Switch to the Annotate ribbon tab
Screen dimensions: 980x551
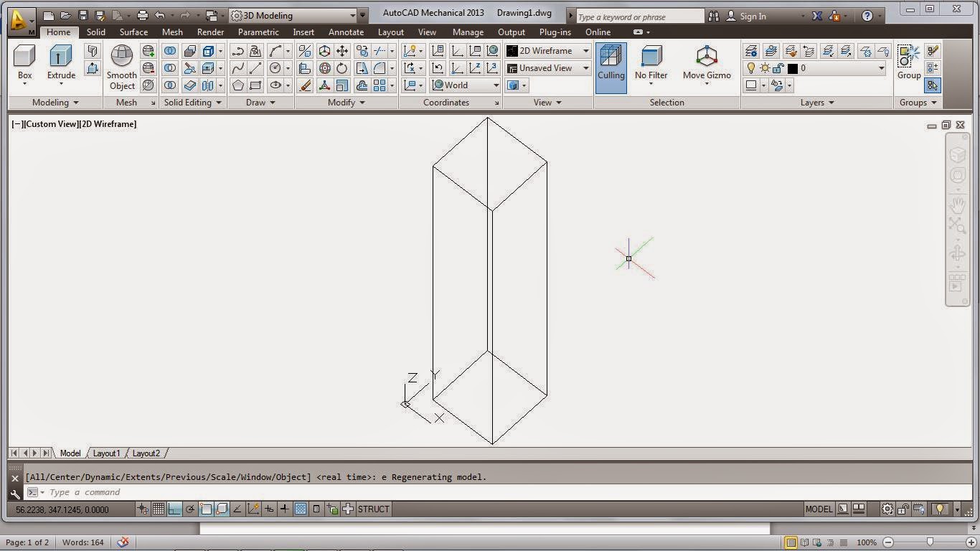coord(346,32)
